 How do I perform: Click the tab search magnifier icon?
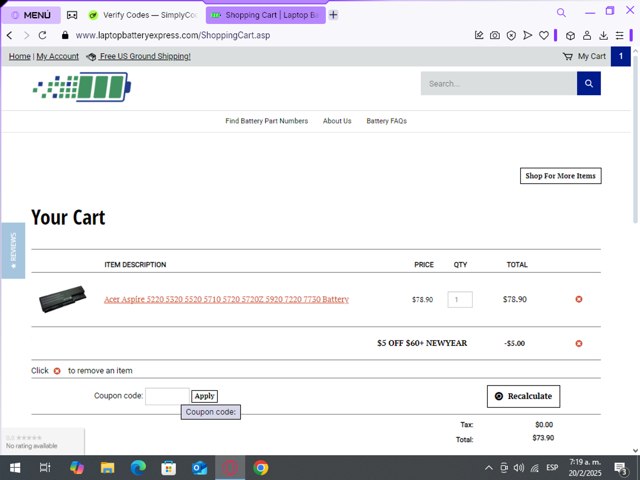(561, 13)
